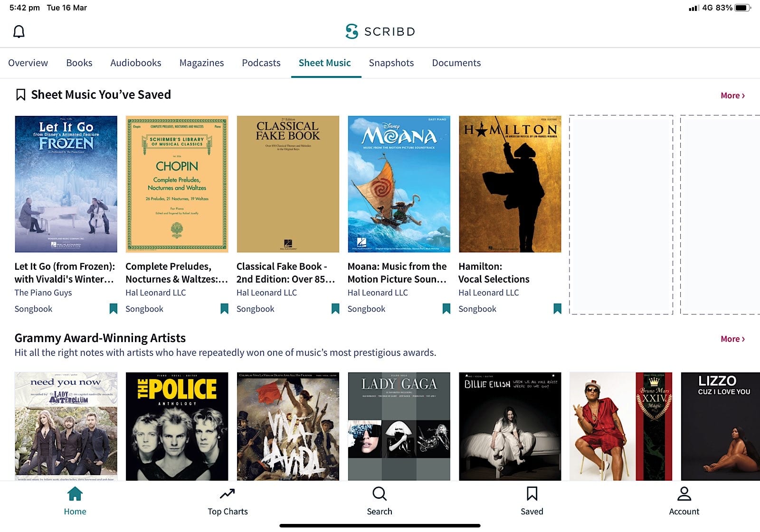Screen dimensions: 760x532
Task: Open The Piano Guys author link
Action: [43, 293]
